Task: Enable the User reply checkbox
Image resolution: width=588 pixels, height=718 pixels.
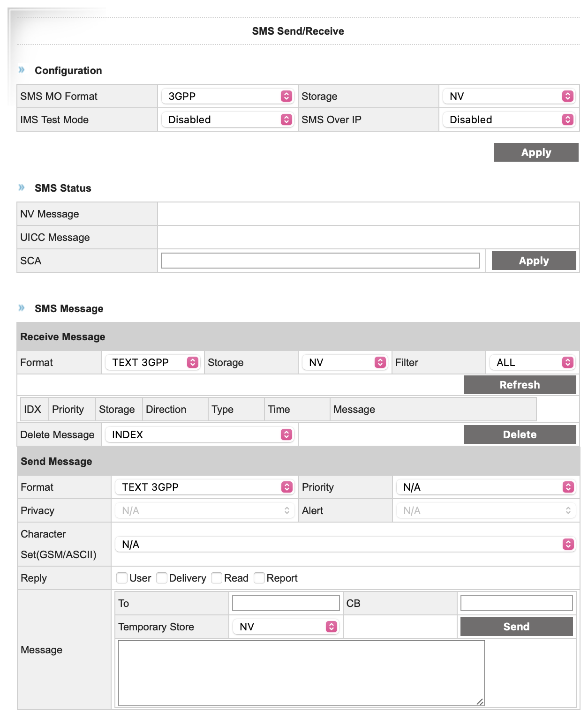Action: (x=122, y=578)
